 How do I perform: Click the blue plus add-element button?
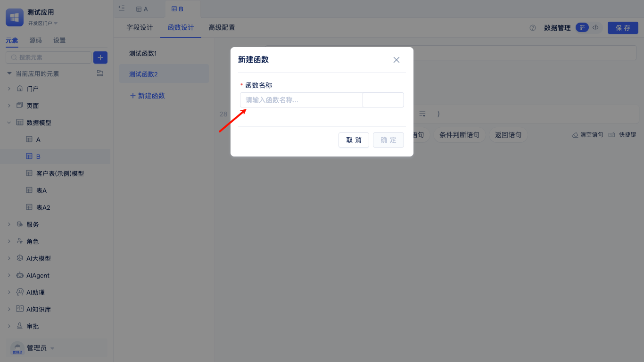click(x=100, y=58)
